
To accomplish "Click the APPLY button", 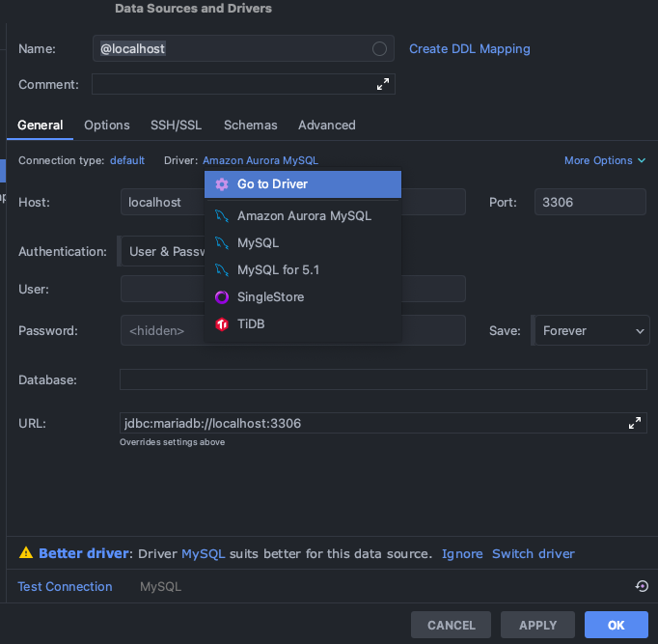I will [x=537, y=625].
